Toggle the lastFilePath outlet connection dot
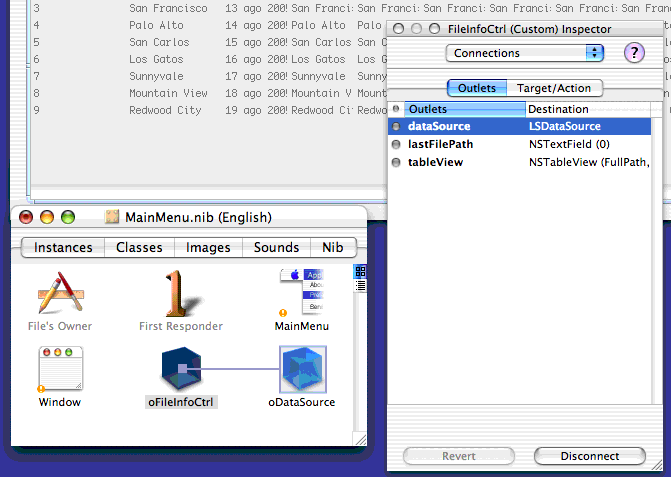The height and width of the screenshot is (477, 671). coord(397,144)
